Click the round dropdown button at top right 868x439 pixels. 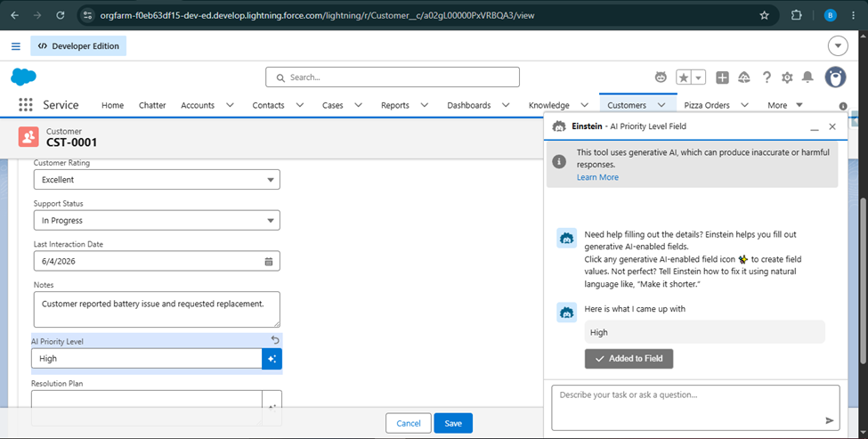coord(838,46)
